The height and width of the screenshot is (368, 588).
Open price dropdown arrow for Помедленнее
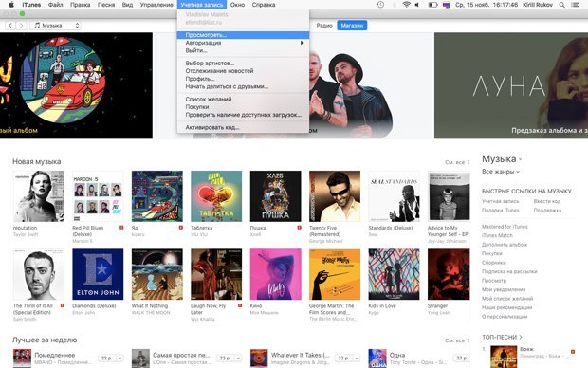pos(119,358)
